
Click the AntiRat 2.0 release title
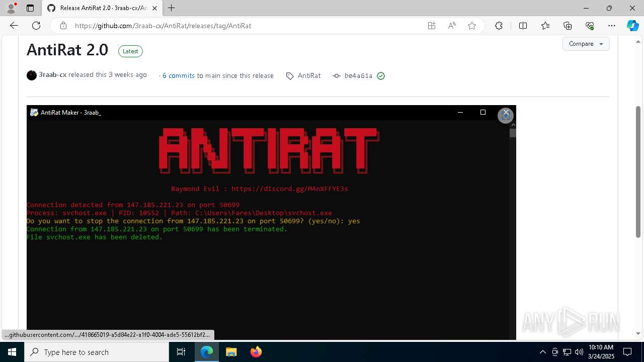tap(67, 50)
